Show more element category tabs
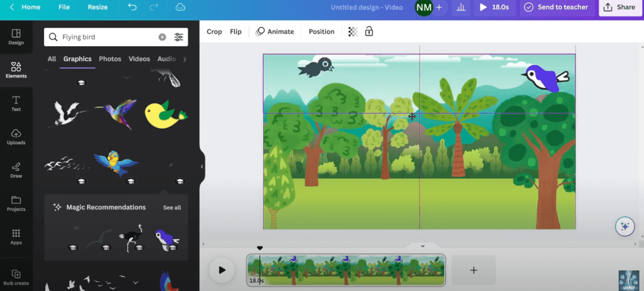This screenshot has width=644, height=291. tap(185, 59)
